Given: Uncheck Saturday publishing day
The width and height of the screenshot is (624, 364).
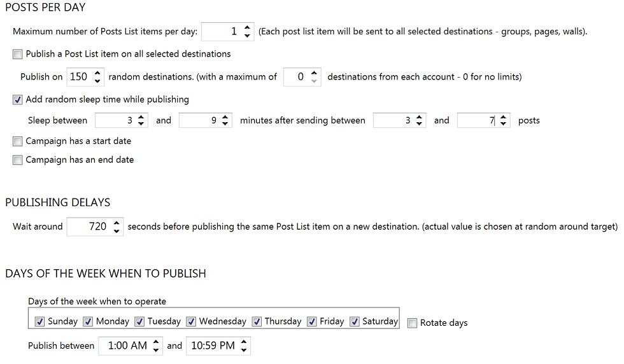Looking at the screenshot, I should click(x=355, y=321).
